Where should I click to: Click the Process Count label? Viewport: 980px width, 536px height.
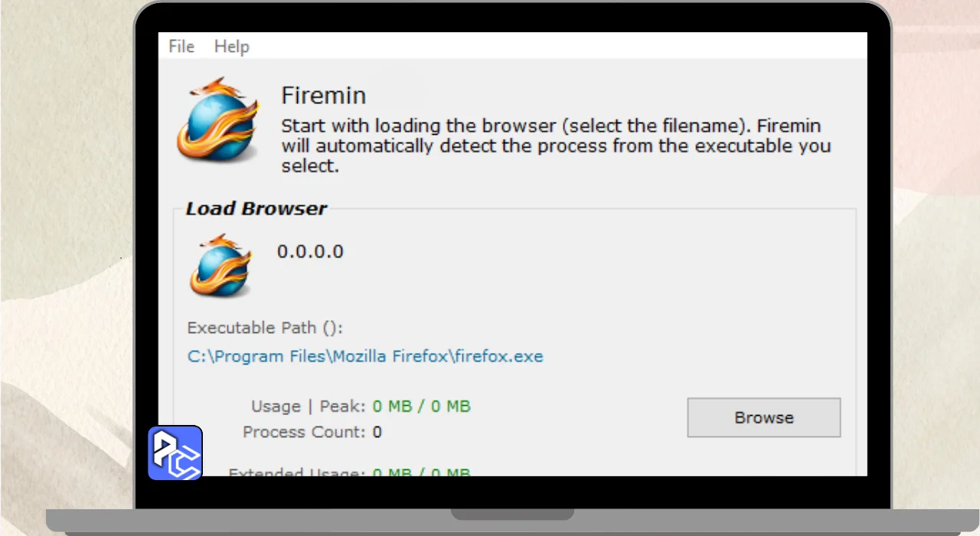pos(304,432)
